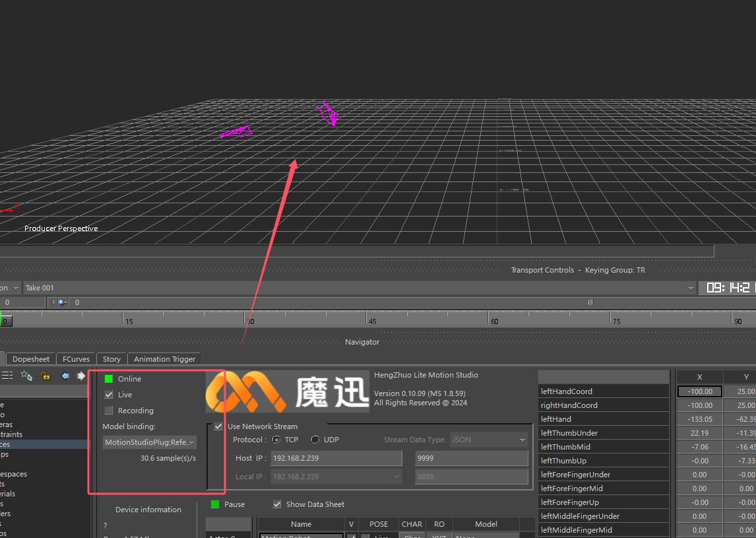The image size is (756, 538).
Task: Click the Host IP address field
Action: pos(336,458)
